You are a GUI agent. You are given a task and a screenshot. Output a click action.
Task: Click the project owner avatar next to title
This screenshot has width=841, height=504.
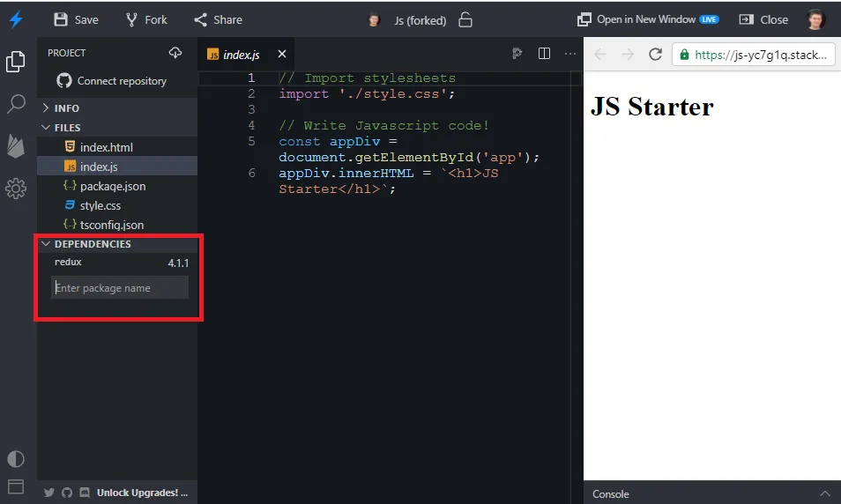374,20
